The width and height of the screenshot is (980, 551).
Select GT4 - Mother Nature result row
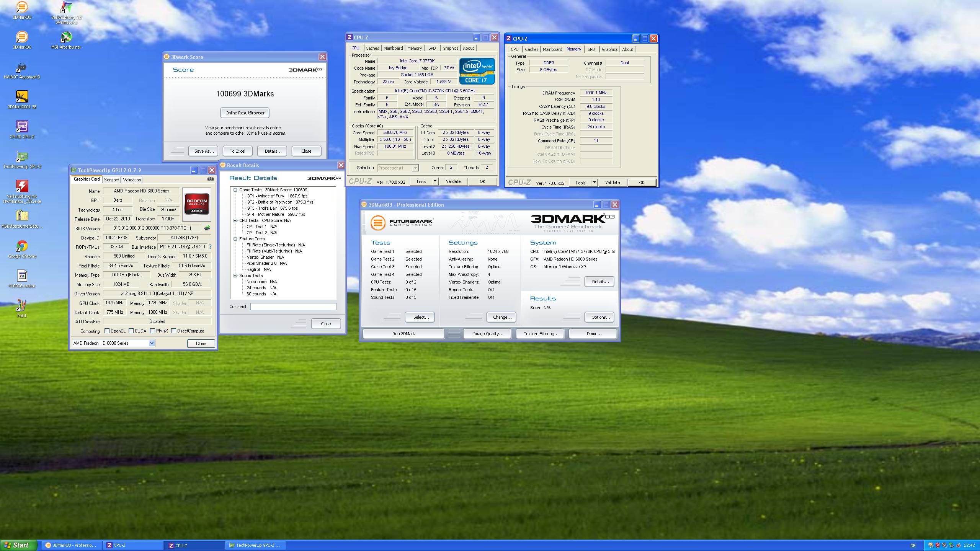click(276, 214)
